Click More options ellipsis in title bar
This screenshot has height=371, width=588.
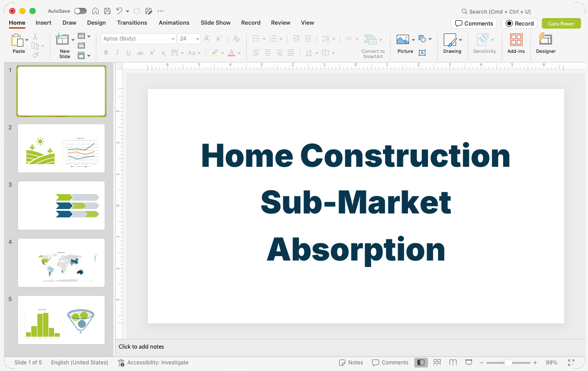[x=161, y=11]
